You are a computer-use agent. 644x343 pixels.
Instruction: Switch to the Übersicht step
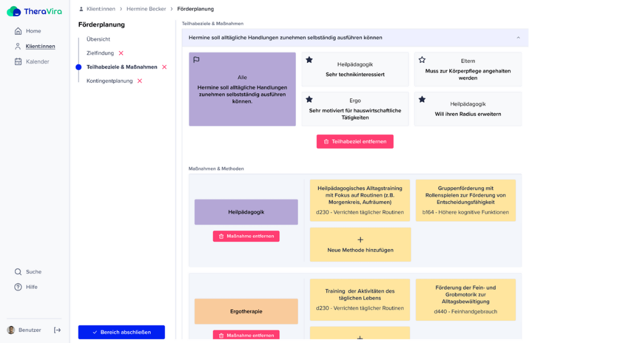(x=98, y=39)
